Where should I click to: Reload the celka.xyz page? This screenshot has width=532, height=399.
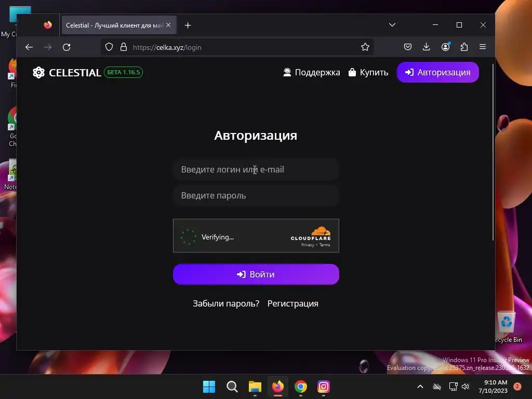click(66, 47)
